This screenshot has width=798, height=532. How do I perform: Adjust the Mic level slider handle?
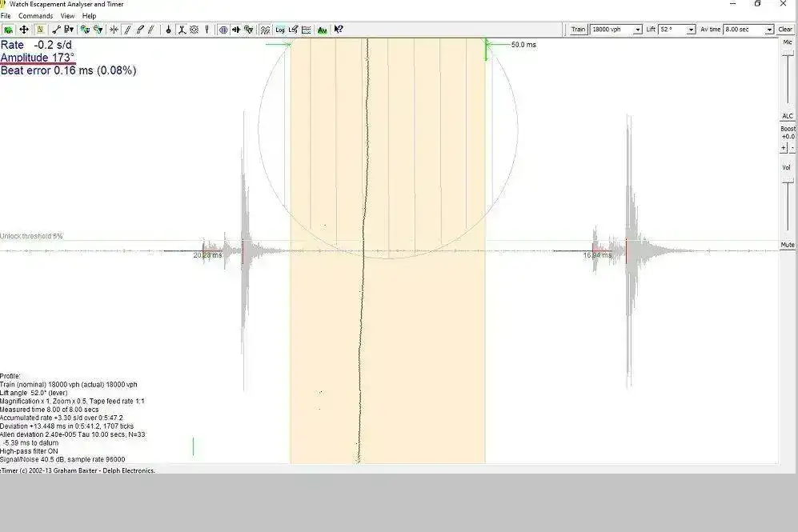pyautogui.click(x=788, y=52)
